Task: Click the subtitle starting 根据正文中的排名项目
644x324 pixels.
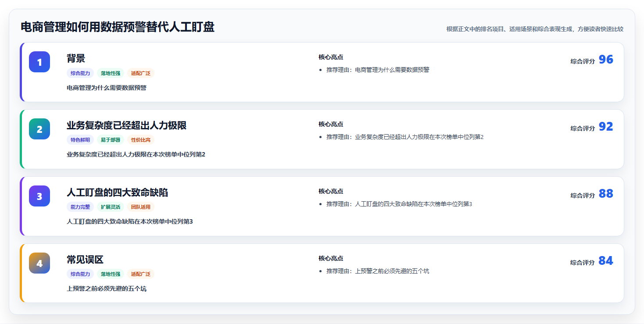Action: [535, 29]
